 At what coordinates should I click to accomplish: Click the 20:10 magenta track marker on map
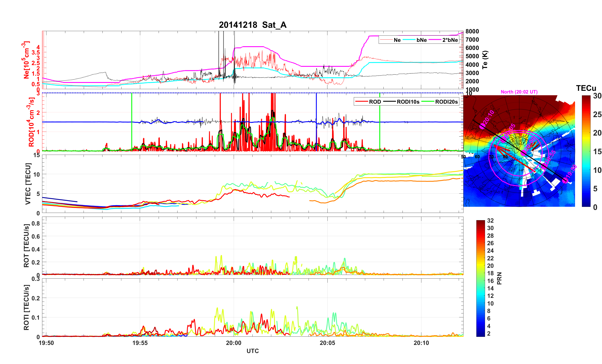(482, 126)
